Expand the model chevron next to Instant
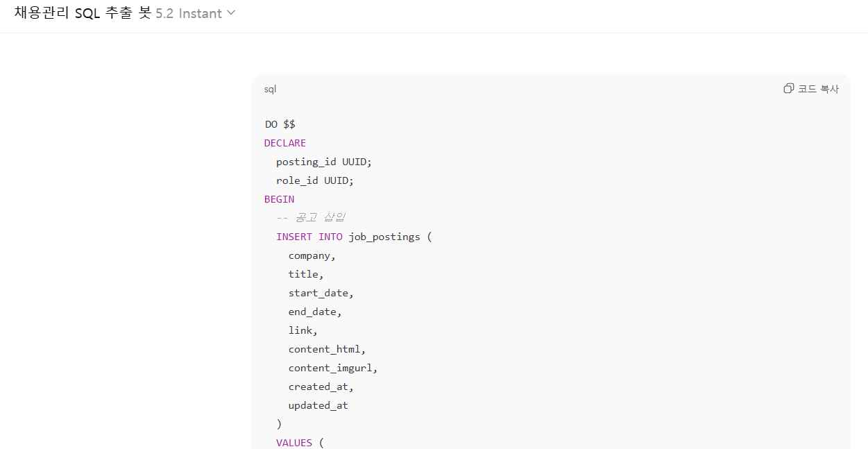Screen dimensions: 868x449 coord(231,13)
